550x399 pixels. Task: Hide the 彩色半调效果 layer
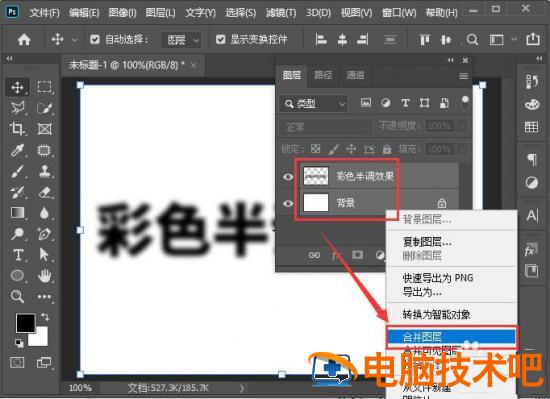(288, 177)
